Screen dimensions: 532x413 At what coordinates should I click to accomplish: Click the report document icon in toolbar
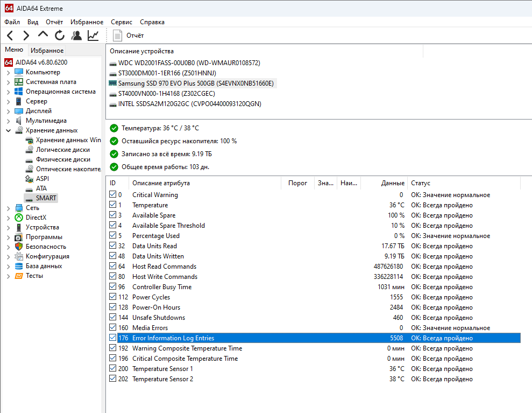pos(117,36)
